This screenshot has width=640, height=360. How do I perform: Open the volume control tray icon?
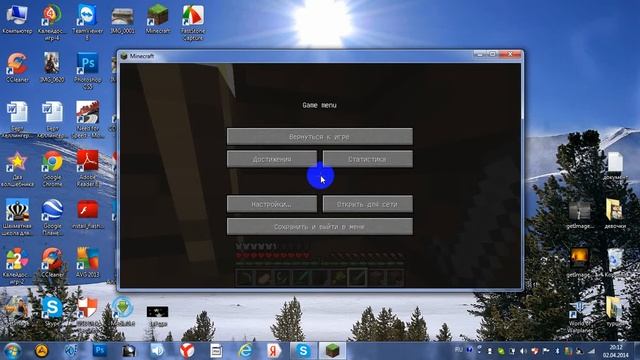point(523,351)
